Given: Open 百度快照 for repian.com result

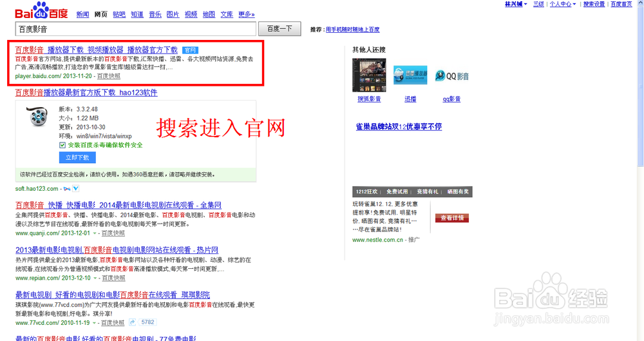Looking at the screenshot, I should click(x=114, y=278).
